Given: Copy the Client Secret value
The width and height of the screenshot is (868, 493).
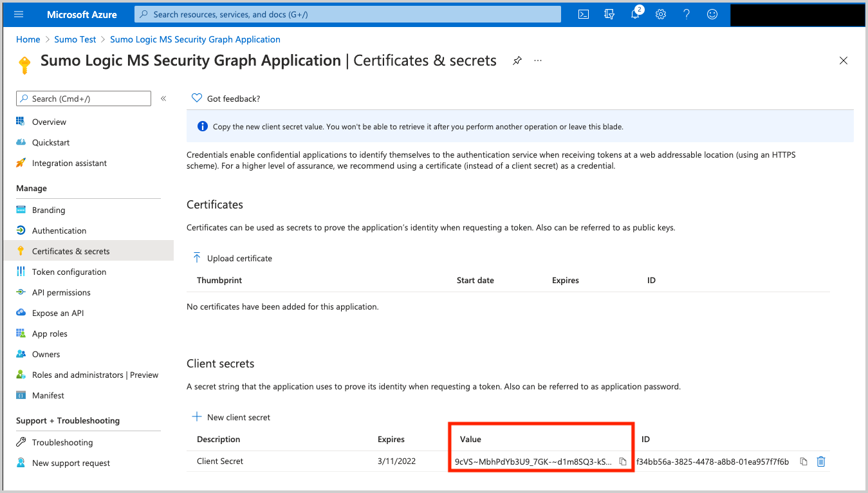Looking at the screenshot, I should click(622, 461).
